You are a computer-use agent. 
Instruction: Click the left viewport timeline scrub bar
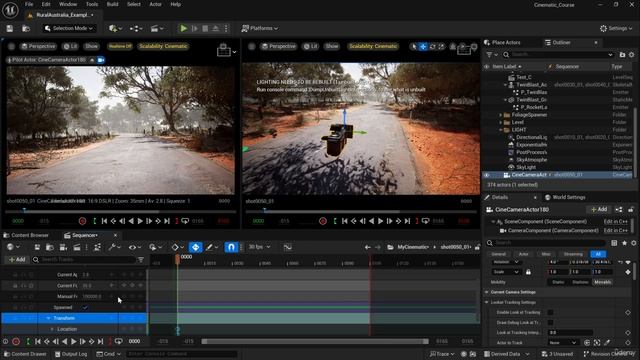click(x=120, y=211)
